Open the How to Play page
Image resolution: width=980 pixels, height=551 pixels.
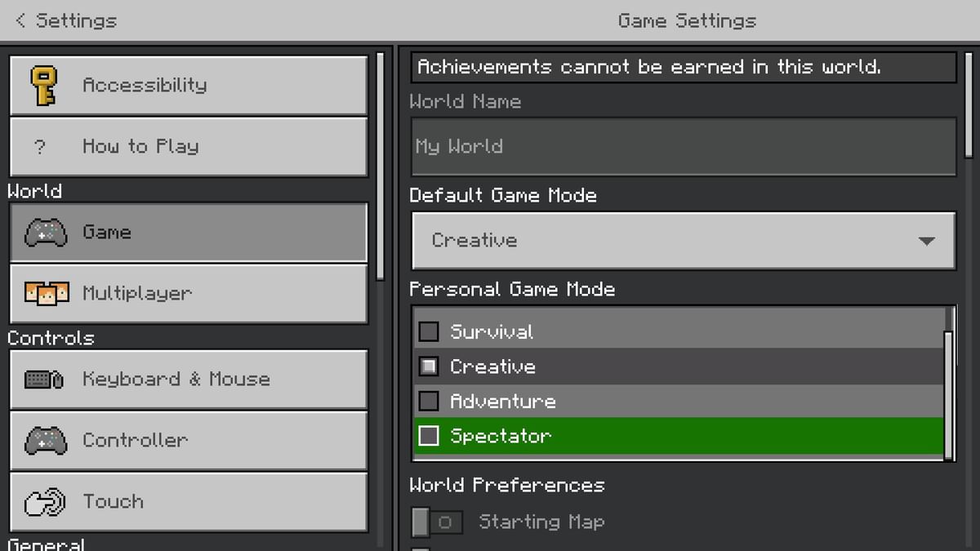188,146
